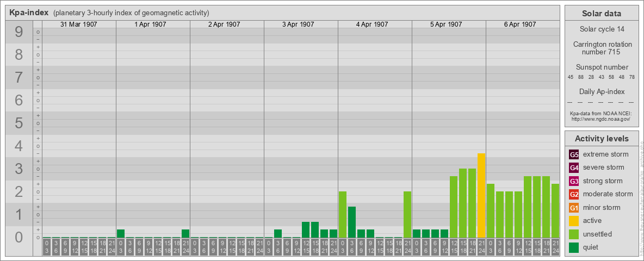
Task: Click the '21 24' time slot under 2 Apr 1907
Action: (x=259, y=247)
